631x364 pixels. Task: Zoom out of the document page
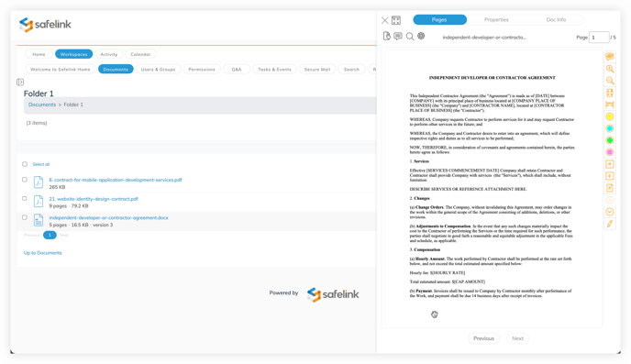click(610, 81)
